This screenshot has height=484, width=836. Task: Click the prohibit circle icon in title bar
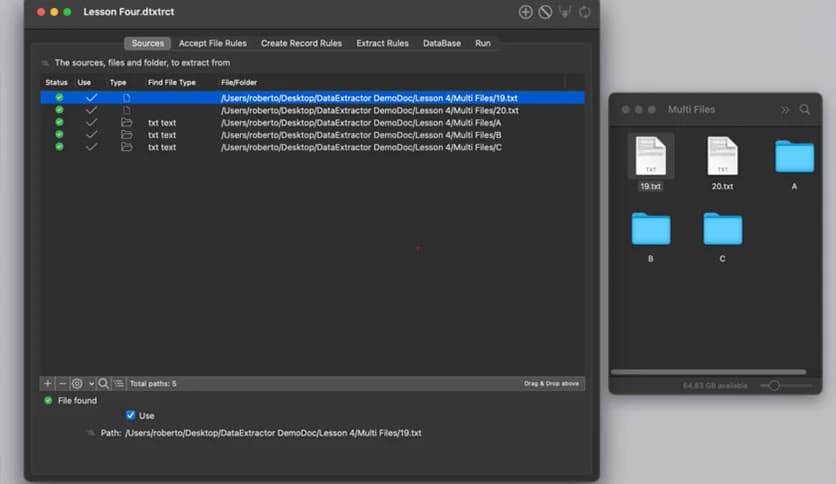pyautogui.click(x=545, y=12)
